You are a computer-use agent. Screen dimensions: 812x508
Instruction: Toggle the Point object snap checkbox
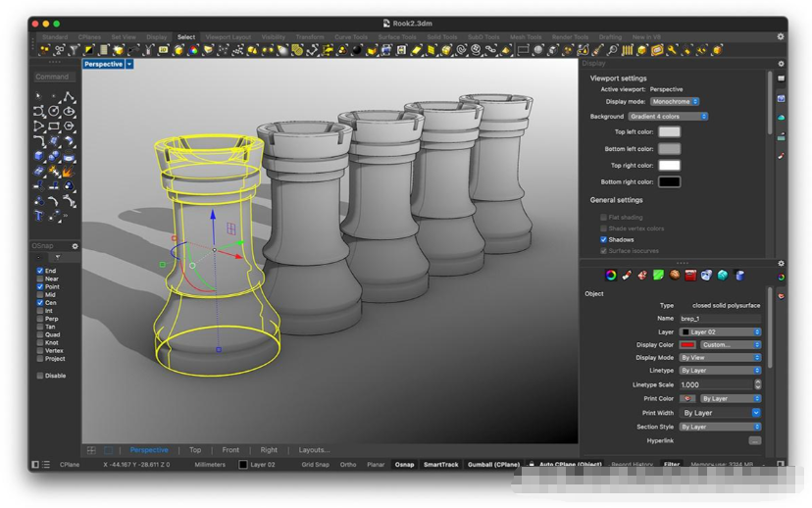(x=40, y=286)
